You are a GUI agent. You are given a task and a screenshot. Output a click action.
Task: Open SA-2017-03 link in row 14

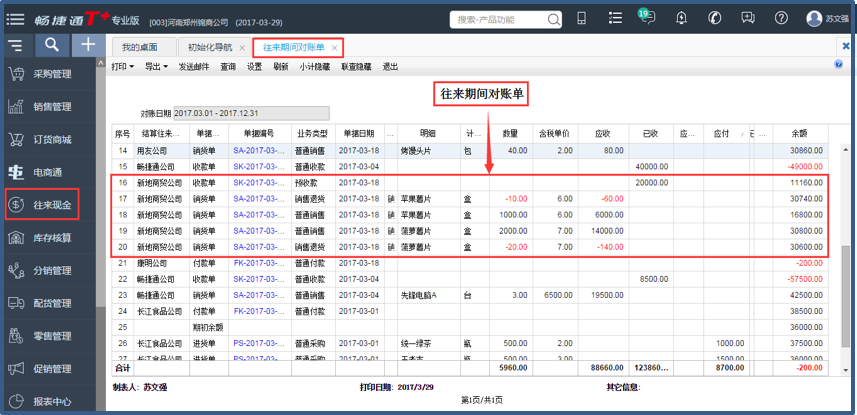point(259,150)
